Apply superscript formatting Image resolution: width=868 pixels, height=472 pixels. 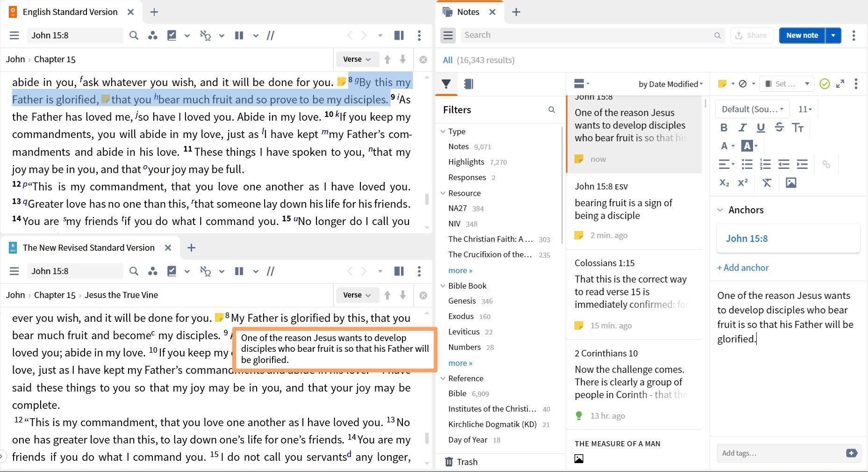click(743, 183)
